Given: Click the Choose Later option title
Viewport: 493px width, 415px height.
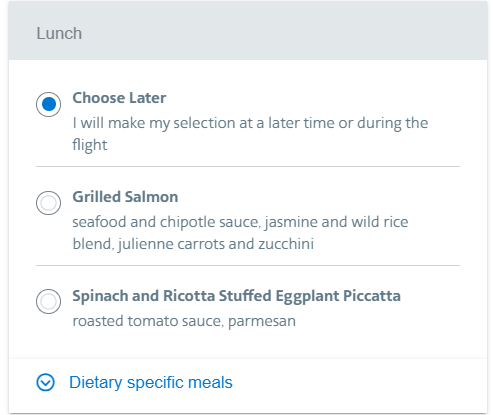Looking at the screenshot, I should 119,98.
